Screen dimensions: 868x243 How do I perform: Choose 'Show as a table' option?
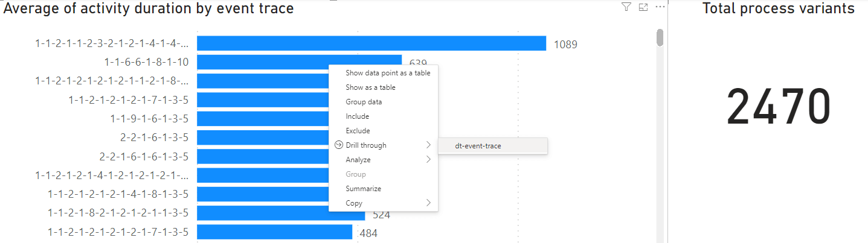coord(370,87)
